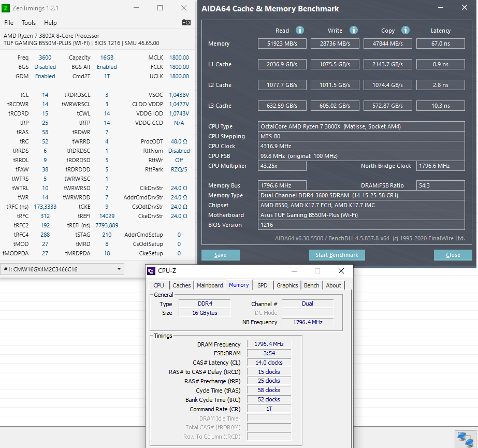Image resolution: width=478 pixels, height=448 pixels.
Task: Click the North Bridge Clock 1796.6 MHz field
Action: [441, 166]
